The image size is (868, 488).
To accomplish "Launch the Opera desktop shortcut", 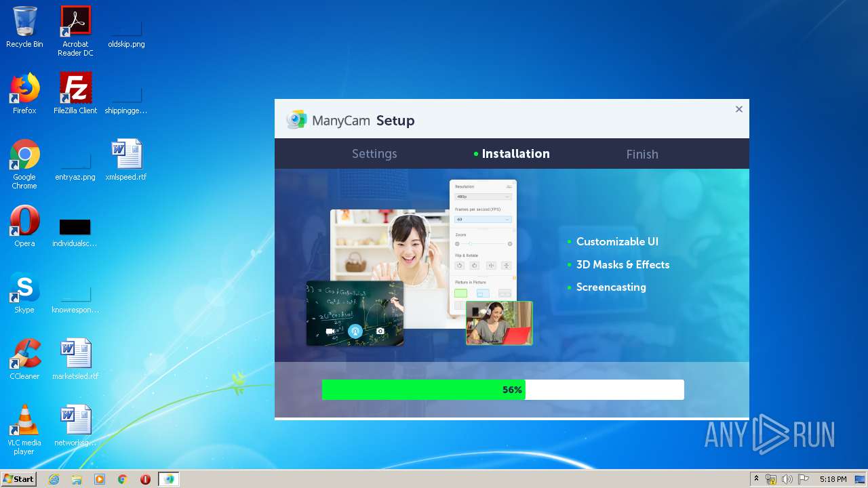I will [x=24, y=226].
